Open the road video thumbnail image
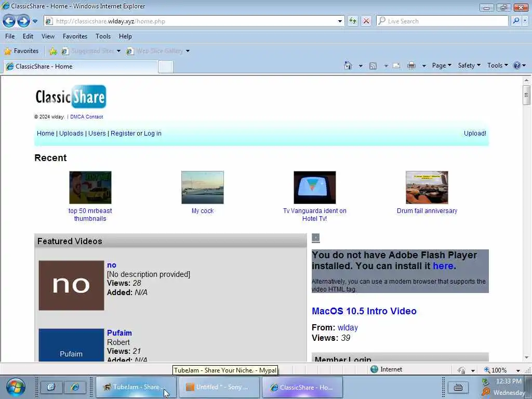This screenshot has height=399, width=532. [x=203, y=188]
